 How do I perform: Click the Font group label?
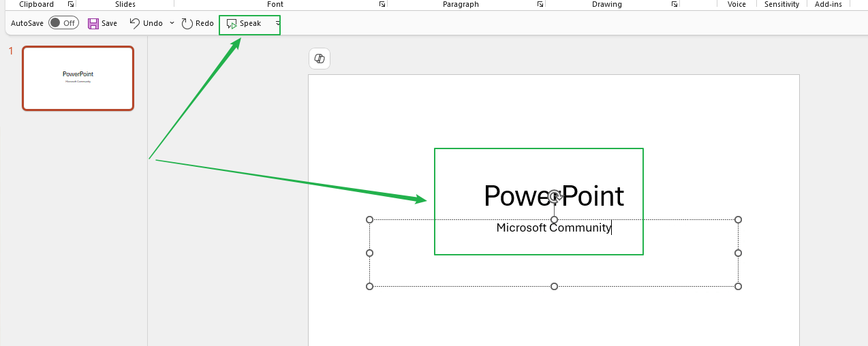(x=275, y=4)
